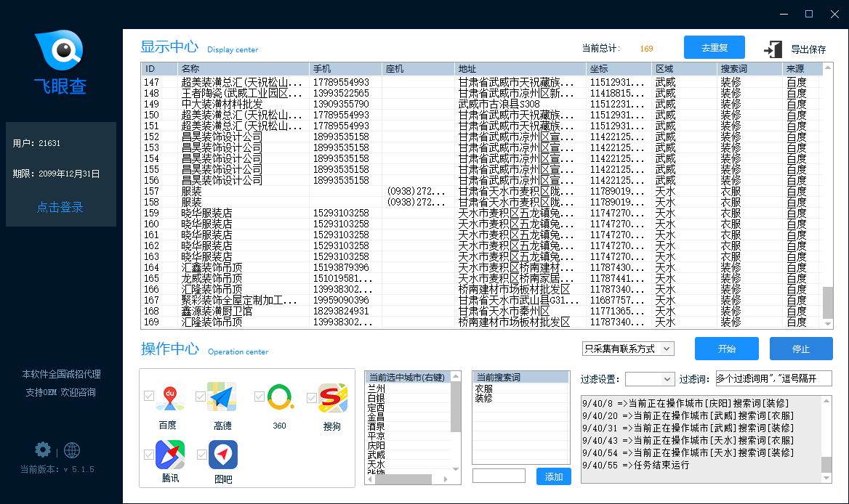Click the Tuba (图吧) map icon
Image resolution: width=849 pixels, height=504 pixels.
point(223,454)
